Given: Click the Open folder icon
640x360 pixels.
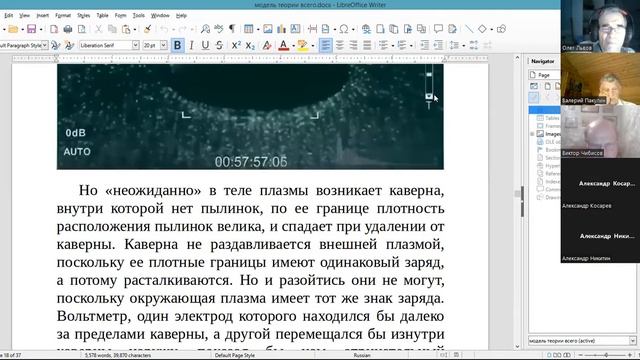Looking at the screenshot, I should pyautogui.click(x=13, y=29).
